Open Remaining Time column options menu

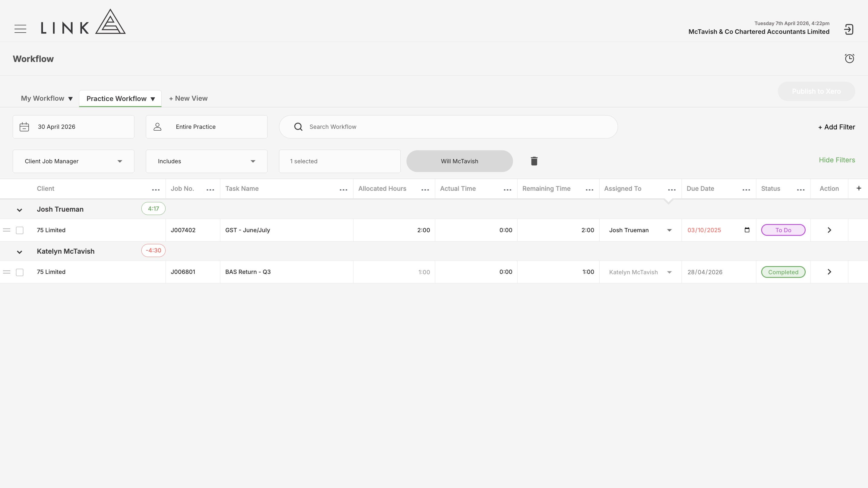(589, 190)
